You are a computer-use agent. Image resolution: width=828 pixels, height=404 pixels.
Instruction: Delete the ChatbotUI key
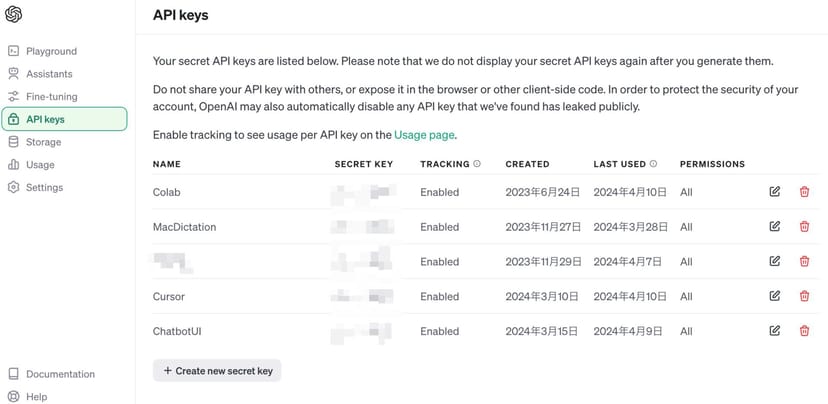coord(805,331)
